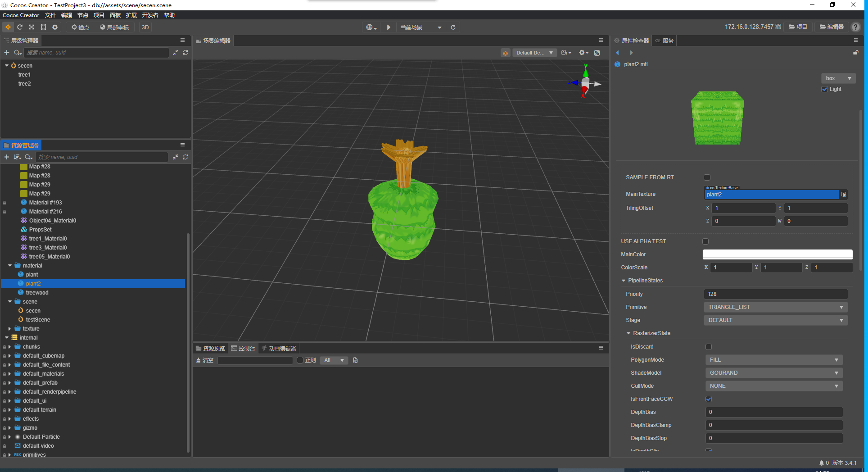Show the preview QR code
Viewport: 868px width, 472px height.
click(778, 27)
